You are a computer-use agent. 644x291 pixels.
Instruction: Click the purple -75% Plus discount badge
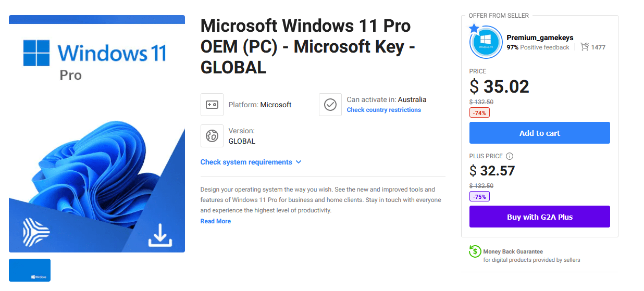pyautogui.click(x=479, y=197)
